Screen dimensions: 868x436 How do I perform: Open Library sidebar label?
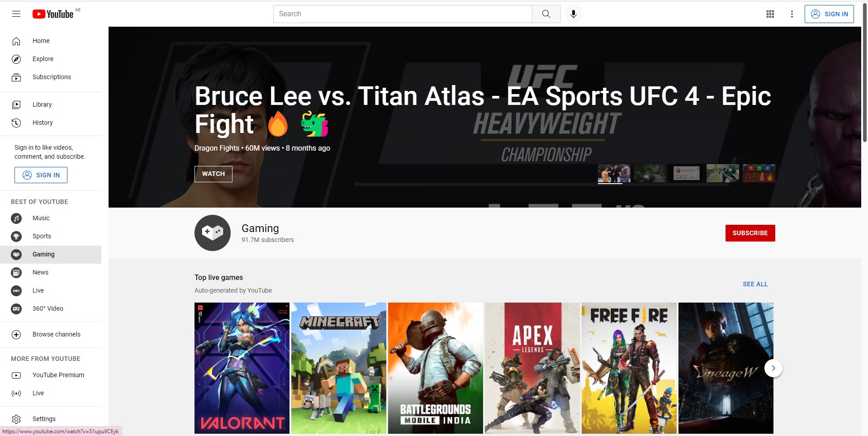pyautogui.click(x=42, y=104)
